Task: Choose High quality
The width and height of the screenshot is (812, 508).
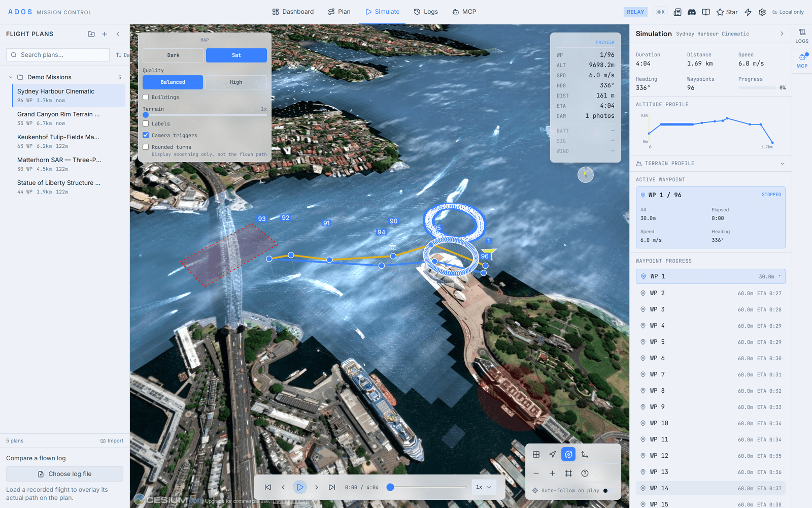Action: 236,82
